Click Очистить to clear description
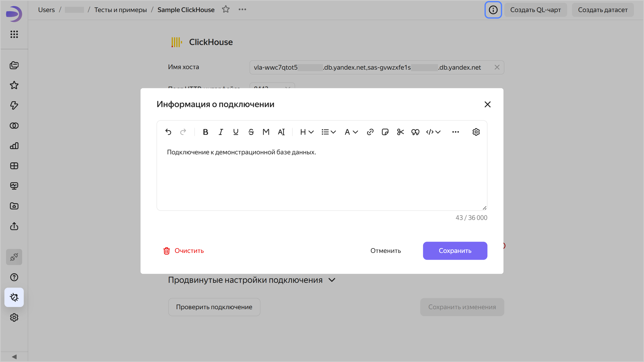Image resolution: width=644 pixels, height=362 pixels. [x=184, y=251]
